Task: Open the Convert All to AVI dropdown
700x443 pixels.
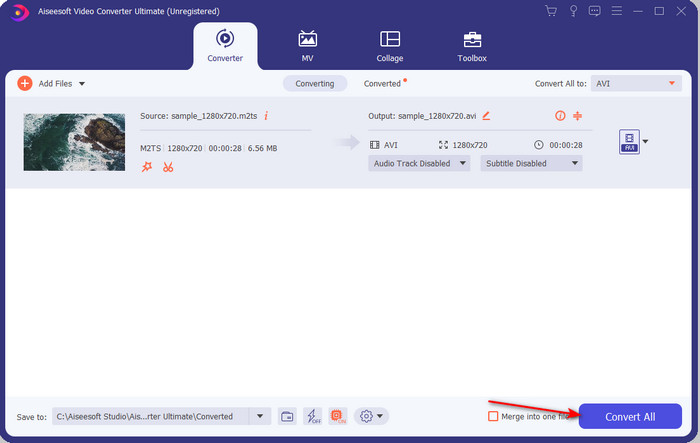Action: 636,84
